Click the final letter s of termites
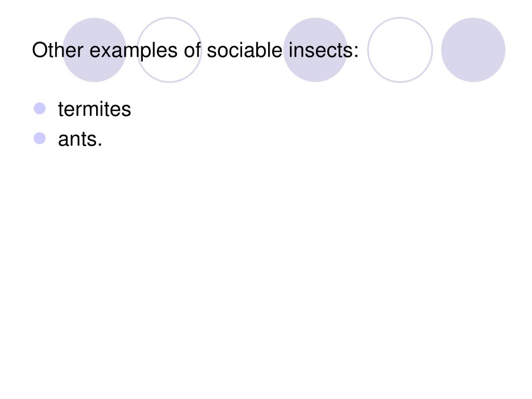 point(126,111)
